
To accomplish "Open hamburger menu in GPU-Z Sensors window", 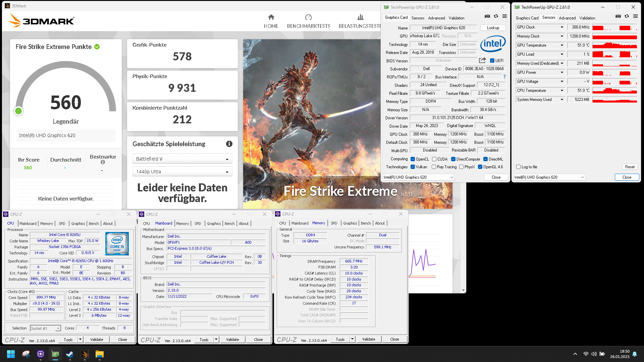I will 635,16.
